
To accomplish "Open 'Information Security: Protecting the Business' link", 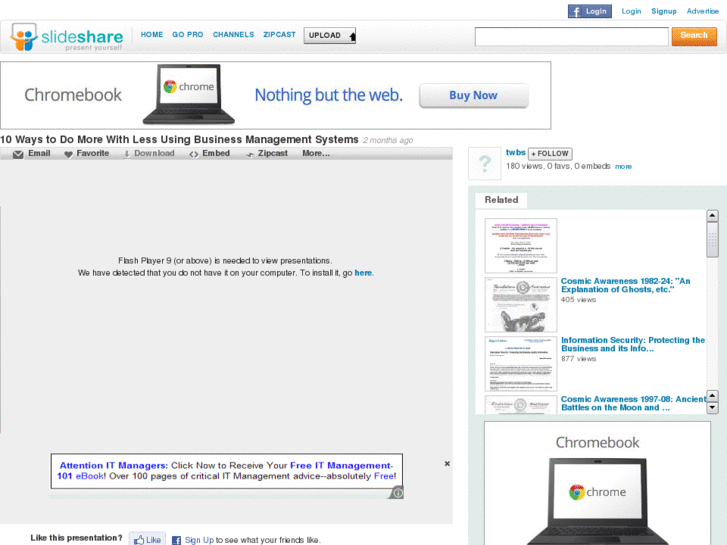I will tap(633, 345).
